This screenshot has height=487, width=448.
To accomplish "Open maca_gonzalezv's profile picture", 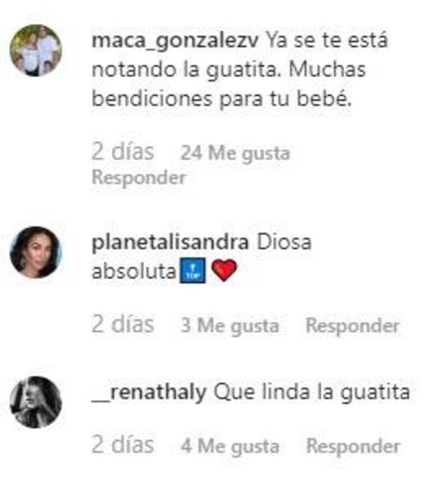I will 36,50.
